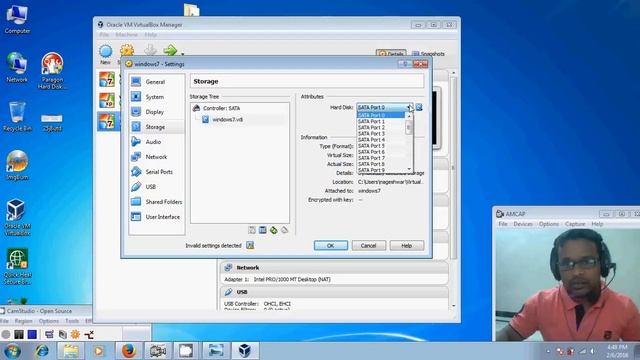Click the Firefox icon in the taskbar
Screen dimensions: 640x360
point(128,351)
